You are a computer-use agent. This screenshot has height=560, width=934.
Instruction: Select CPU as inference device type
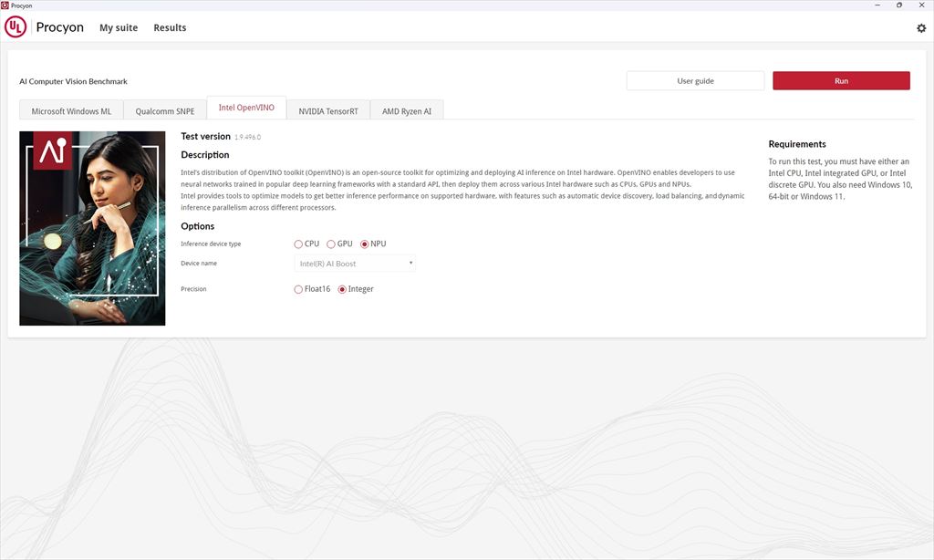point(298,244)
